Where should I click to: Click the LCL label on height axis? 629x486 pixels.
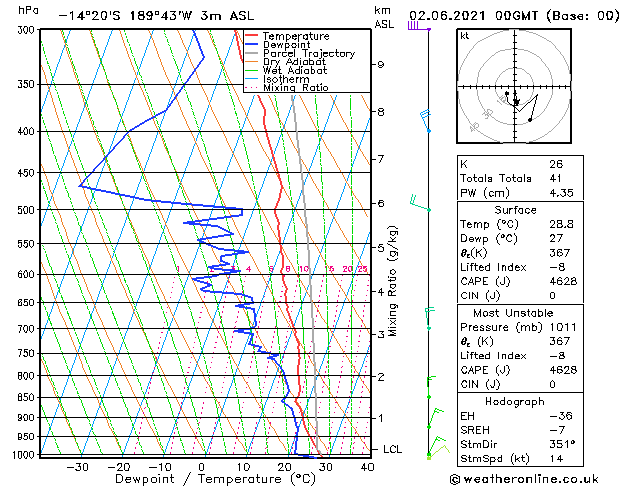[x=392, y=449]
